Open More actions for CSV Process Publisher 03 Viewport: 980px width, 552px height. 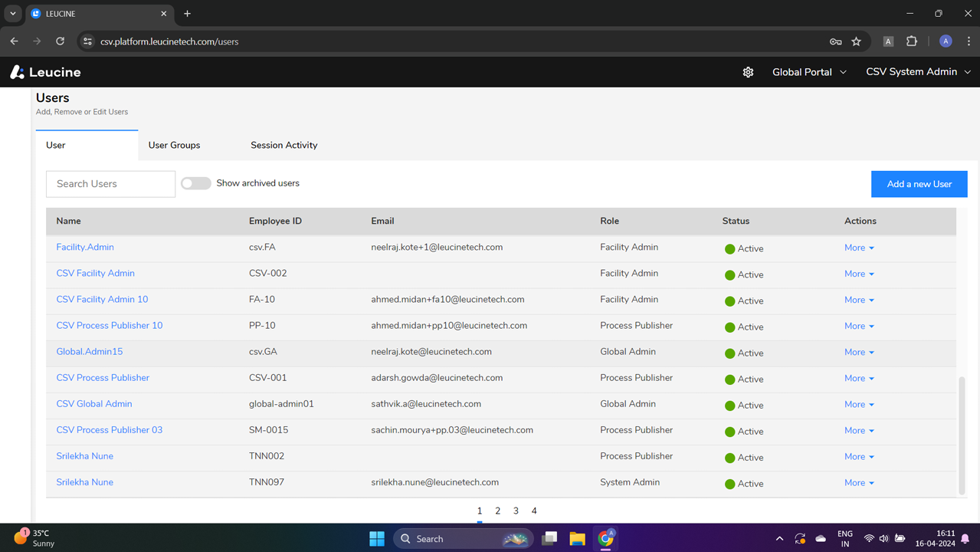pos(859,430)
